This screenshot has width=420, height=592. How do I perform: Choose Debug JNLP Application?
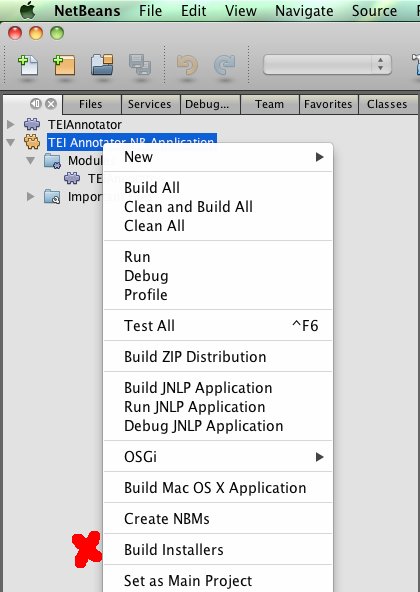tap(218, 426)
